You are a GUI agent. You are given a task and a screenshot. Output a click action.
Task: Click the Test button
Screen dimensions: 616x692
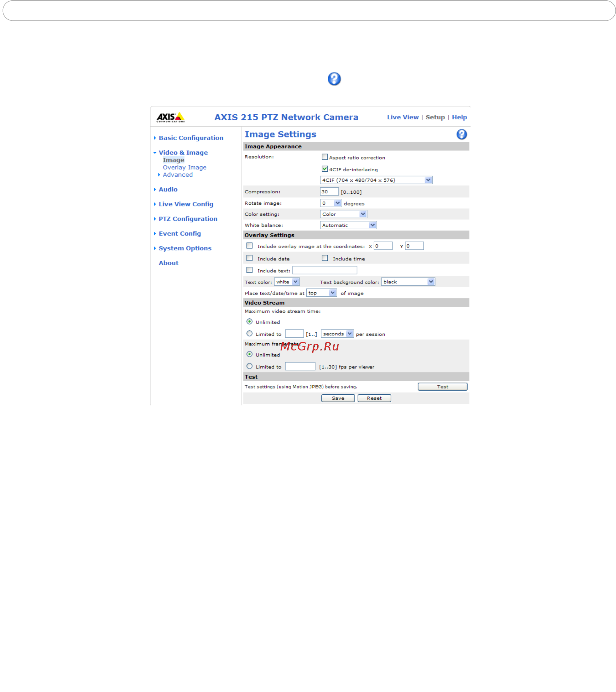click(442, 387)
